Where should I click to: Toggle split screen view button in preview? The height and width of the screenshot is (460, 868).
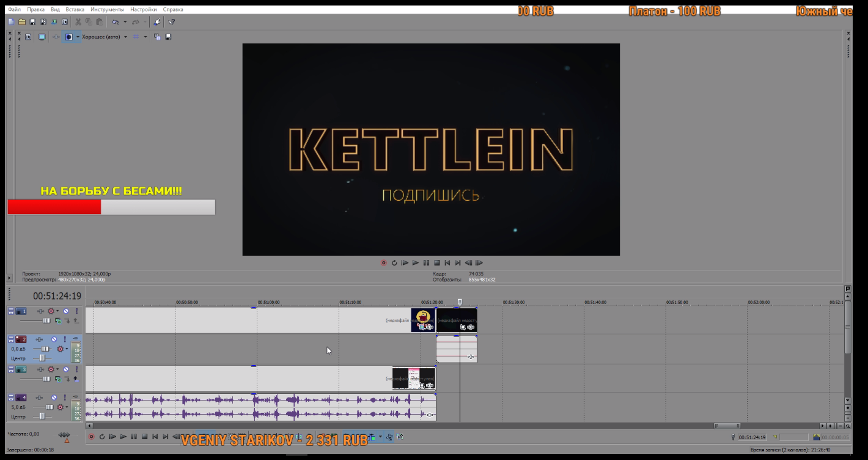point(69,37)
